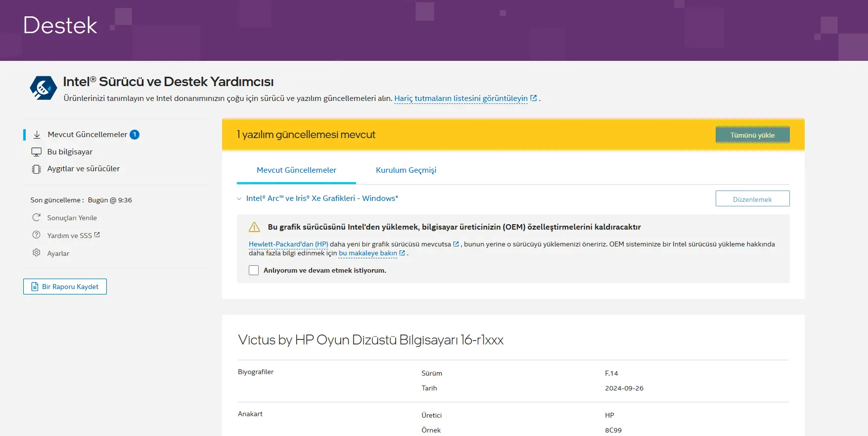The image size is (868, 436).
Task: Open the 'bu makaleye bakın' link
Action: tap(368, 253)
